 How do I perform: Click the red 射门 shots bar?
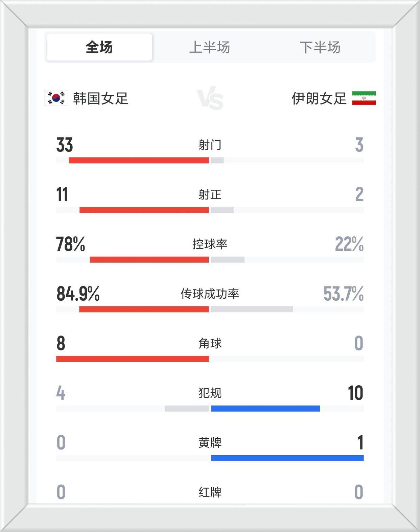(x=139, y=160)
